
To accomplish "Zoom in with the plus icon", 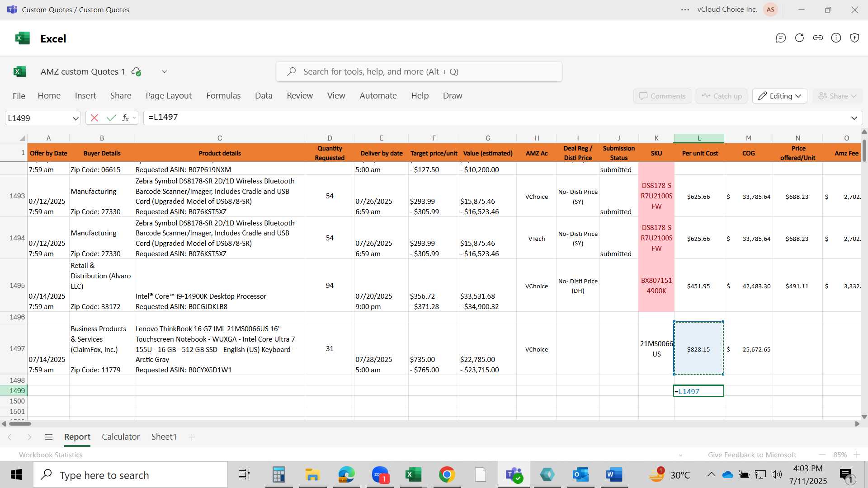I will tap(857, 455).
